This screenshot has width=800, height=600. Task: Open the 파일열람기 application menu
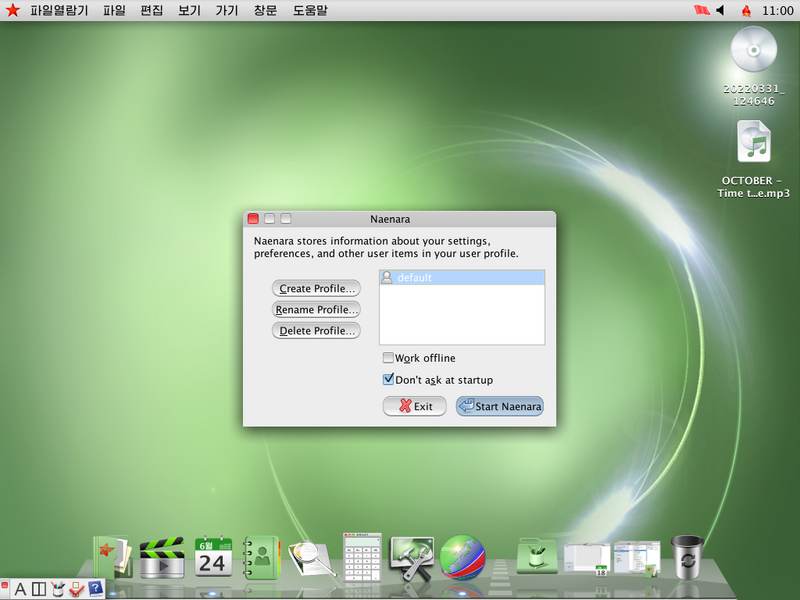pyautogui.click(x=59, y=10)
